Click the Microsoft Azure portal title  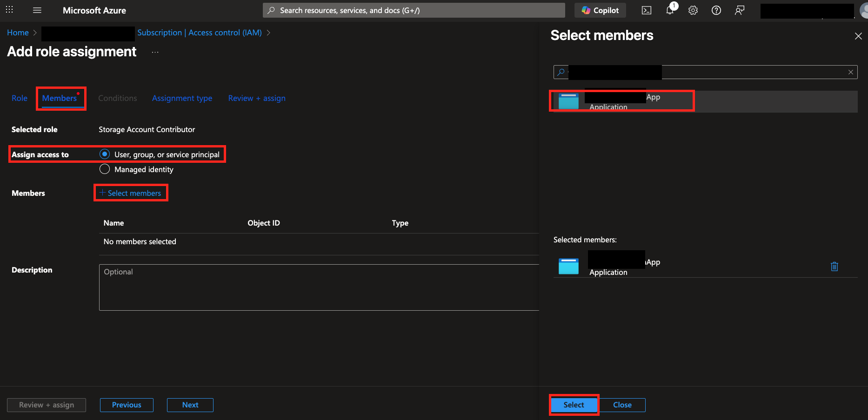pyautogui.click(x=94, y=10)
